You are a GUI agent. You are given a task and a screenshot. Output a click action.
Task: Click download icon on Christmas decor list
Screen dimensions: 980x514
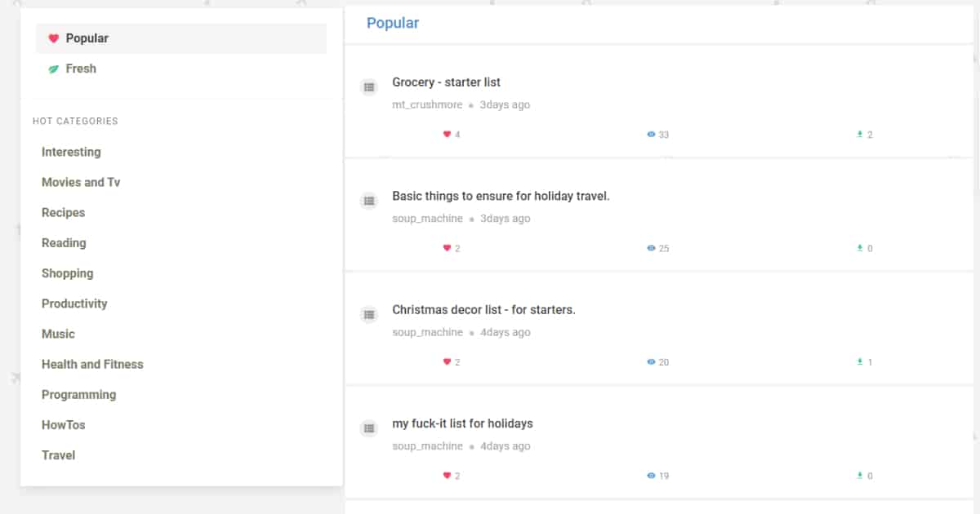(859, 362)
